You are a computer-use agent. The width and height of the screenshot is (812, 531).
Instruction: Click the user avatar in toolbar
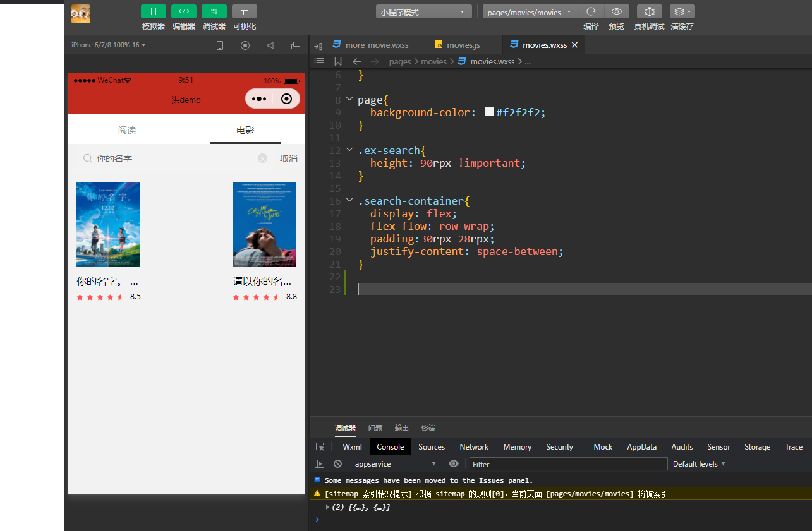pos(81,14)
